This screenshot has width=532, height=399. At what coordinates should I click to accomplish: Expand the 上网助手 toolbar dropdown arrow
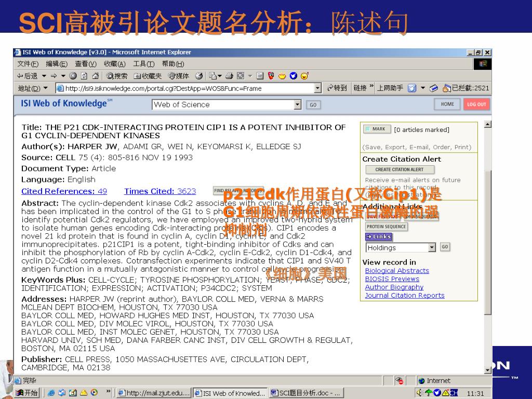(x=423, y=88)
